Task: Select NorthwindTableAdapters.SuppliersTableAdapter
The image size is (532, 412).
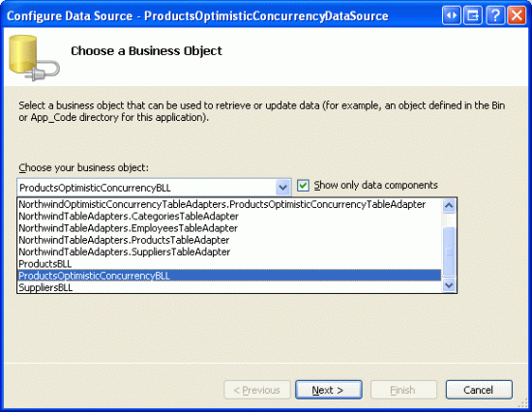Action: tap(229, 251)
